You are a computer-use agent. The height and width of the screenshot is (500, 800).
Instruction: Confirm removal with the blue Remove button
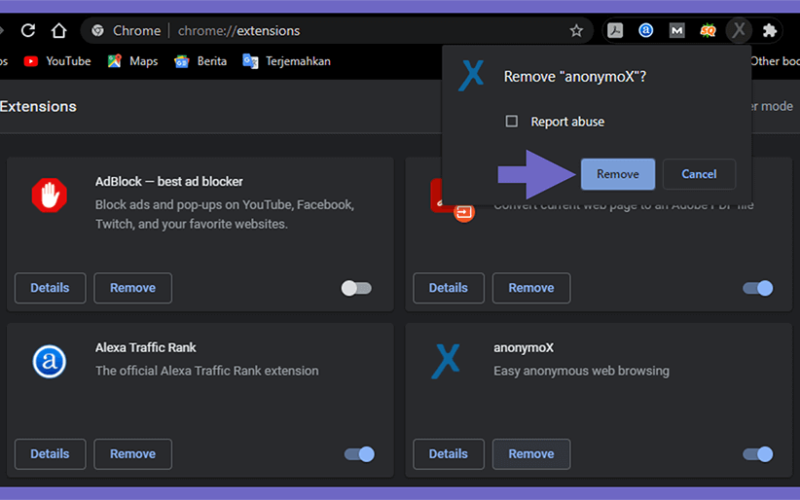click(618, 174)
